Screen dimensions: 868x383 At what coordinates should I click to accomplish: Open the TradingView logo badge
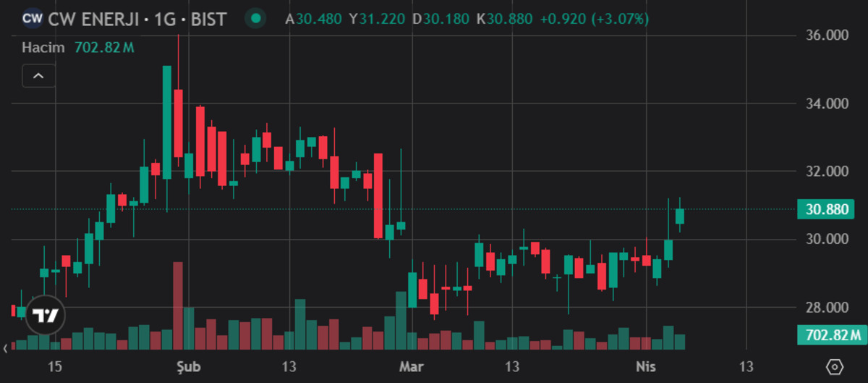click(x=45, y=316)
